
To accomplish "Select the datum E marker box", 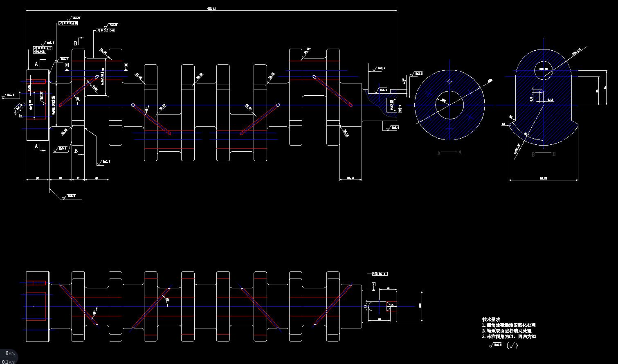I will pyautogui.click(x=373, y=284).
